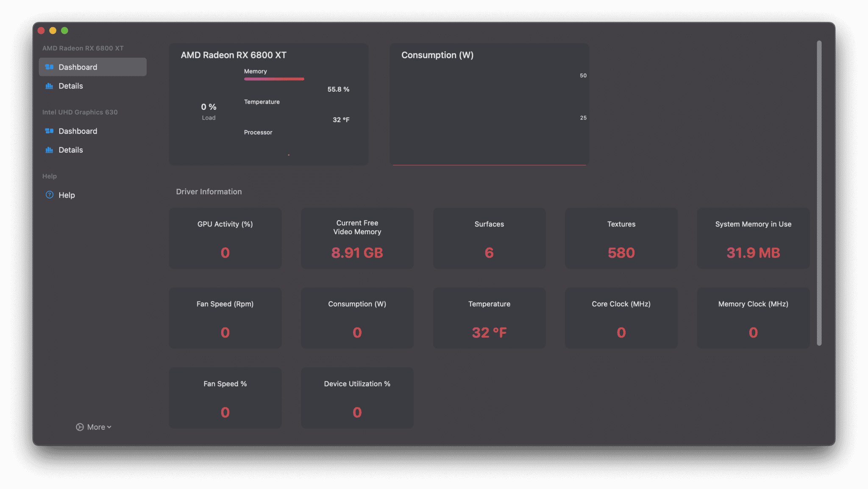Click the More gear icon
The width and height of the screenshot is (868, 489).
click(80, 427)
